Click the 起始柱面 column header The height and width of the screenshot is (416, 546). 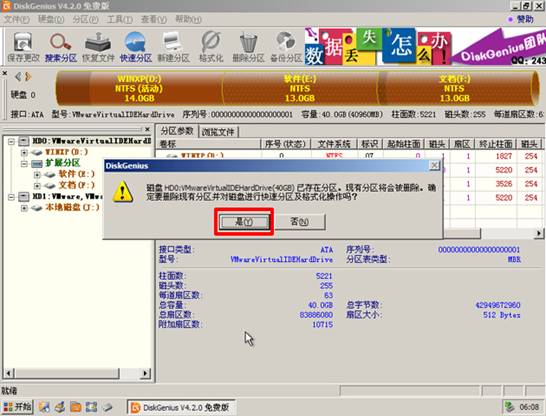pyautogui.click(x=404, y=144)
